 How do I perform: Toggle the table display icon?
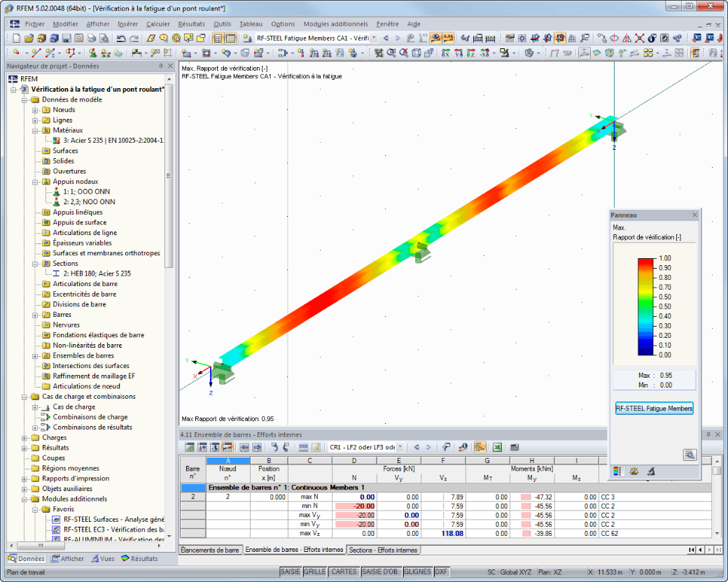230,38
